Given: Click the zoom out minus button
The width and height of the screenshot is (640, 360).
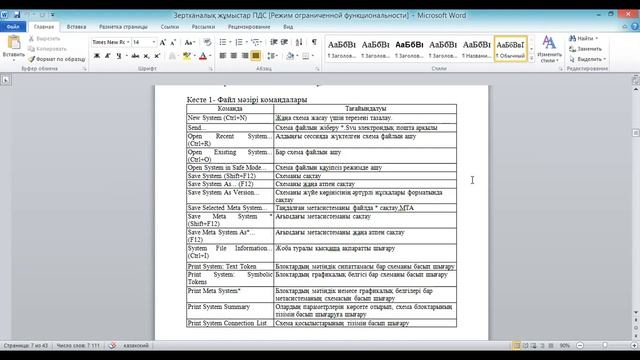Looking at the screenshot, I should click(x=580, y=346).
